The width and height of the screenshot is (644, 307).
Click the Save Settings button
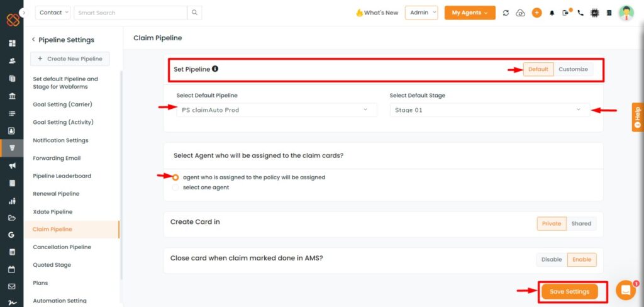pyautogui.click(x=569, y=291)
